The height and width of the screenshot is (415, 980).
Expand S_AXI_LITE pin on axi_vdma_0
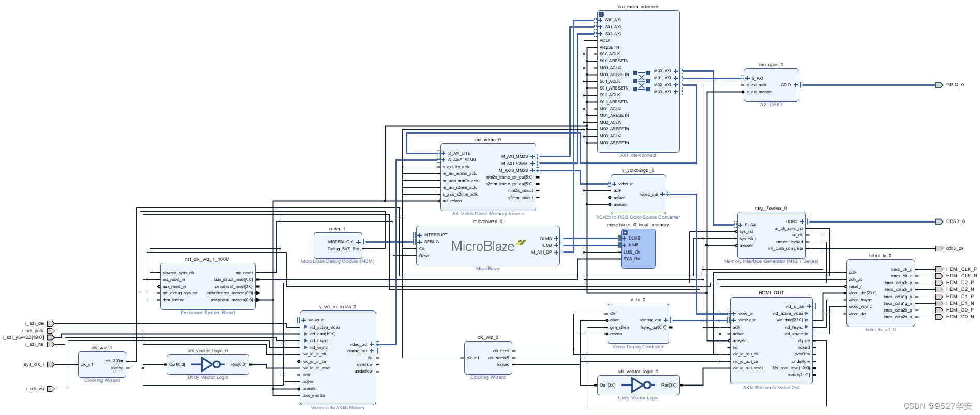443,153
